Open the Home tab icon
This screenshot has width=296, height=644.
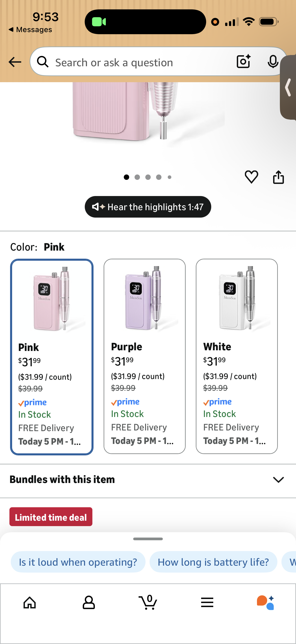click(x=30, y=603)
